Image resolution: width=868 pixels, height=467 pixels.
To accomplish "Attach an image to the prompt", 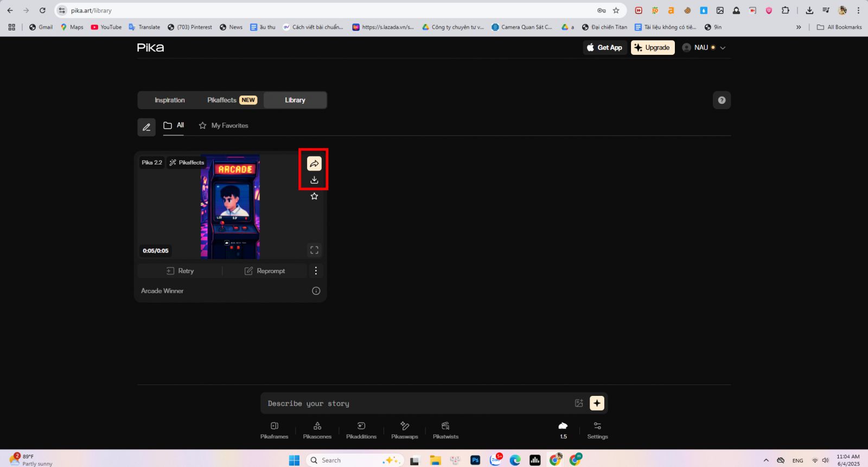I will (579, 403).
